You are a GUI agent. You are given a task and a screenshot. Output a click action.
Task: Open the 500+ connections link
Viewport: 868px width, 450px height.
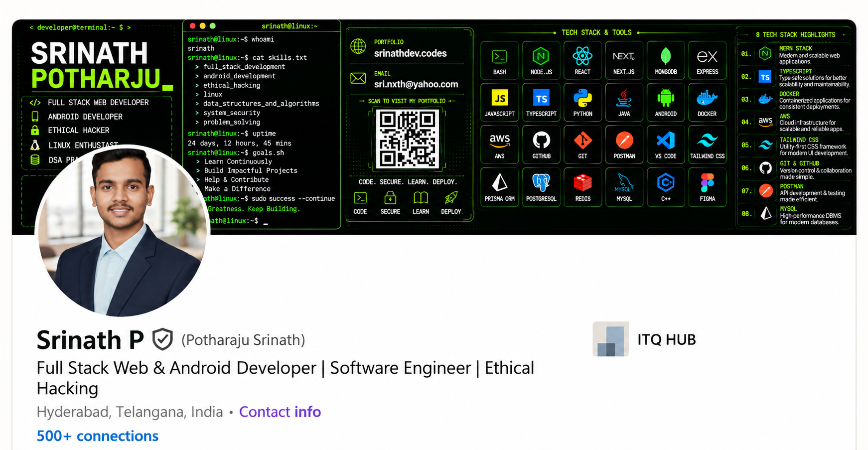coord(98,436)
